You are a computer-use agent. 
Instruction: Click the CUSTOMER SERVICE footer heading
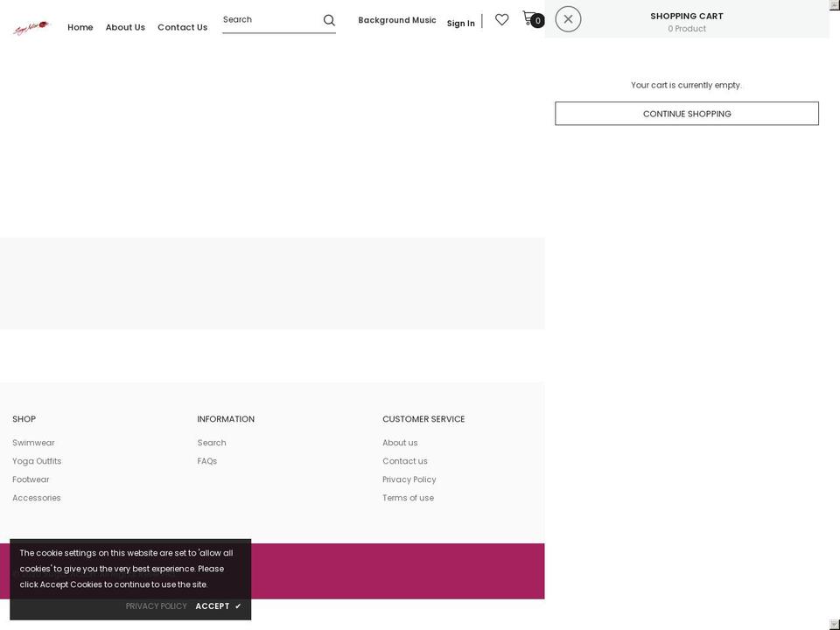[423, 419]
